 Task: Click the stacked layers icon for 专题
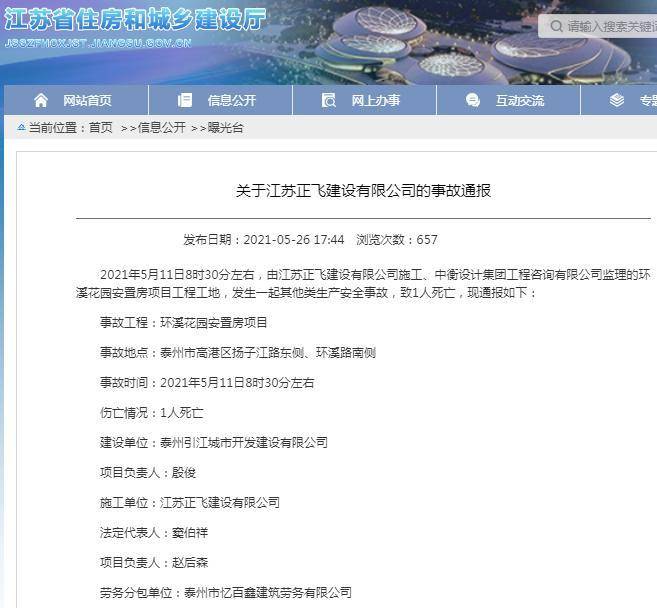click(x=617, y=100)
